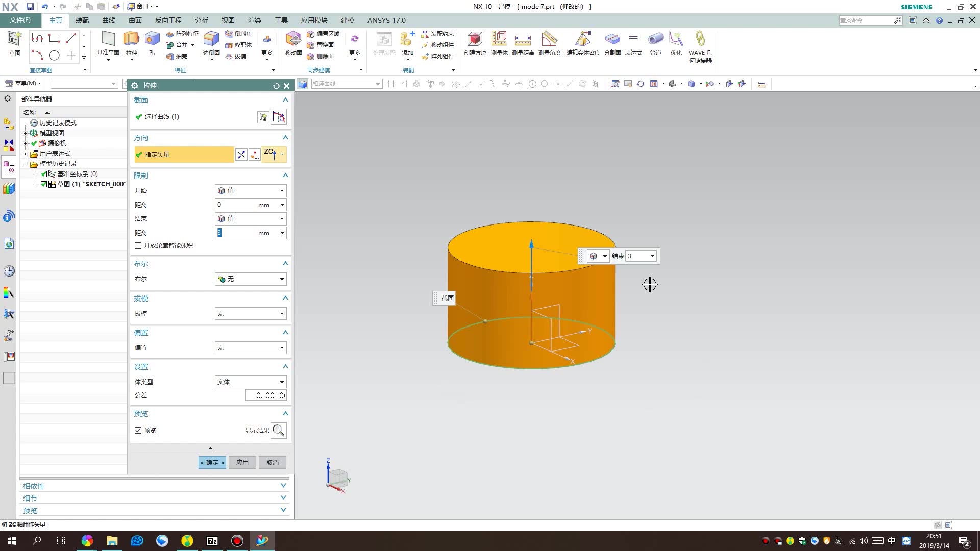The height and width of the screenshot is (551, 980).
Task: Toggle the 基准坐标系 visibility checkbox
Action: click(44, 174)
